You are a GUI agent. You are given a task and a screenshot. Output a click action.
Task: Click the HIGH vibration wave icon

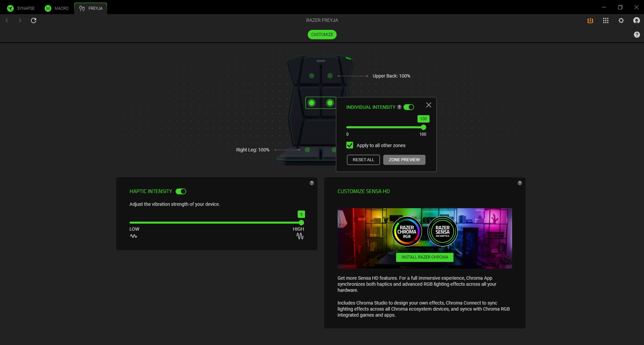pyautogui.click(x=300, y=236)
